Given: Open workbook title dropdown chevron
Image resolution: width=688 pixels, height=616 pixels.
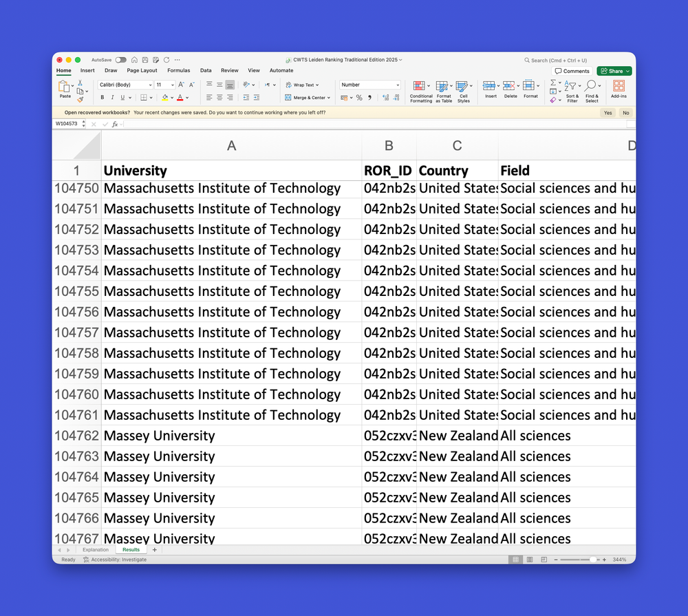Looking at the screenshot, I should tap(400, 60).
